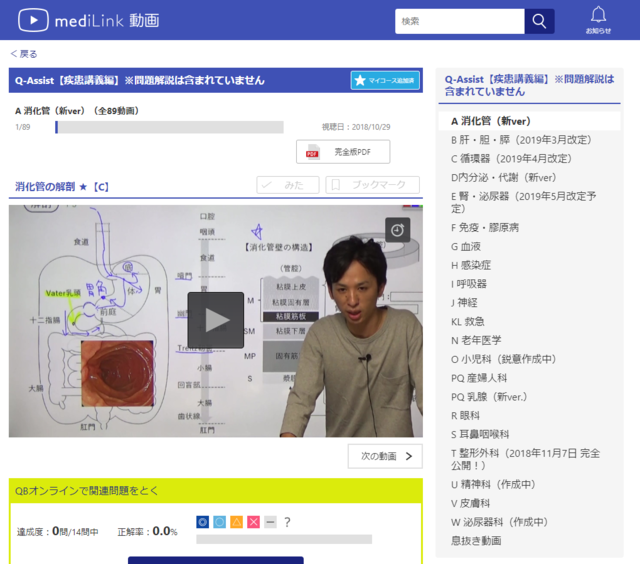
Task: Click the Q-Assist sidebar title heading
Action: 529,85
